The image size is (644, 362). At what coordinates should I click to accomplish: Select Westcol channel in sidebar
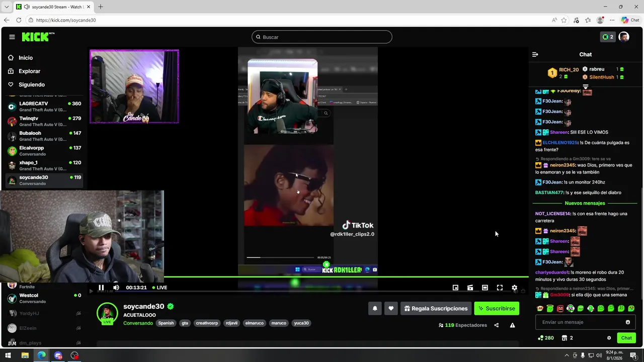44,298
